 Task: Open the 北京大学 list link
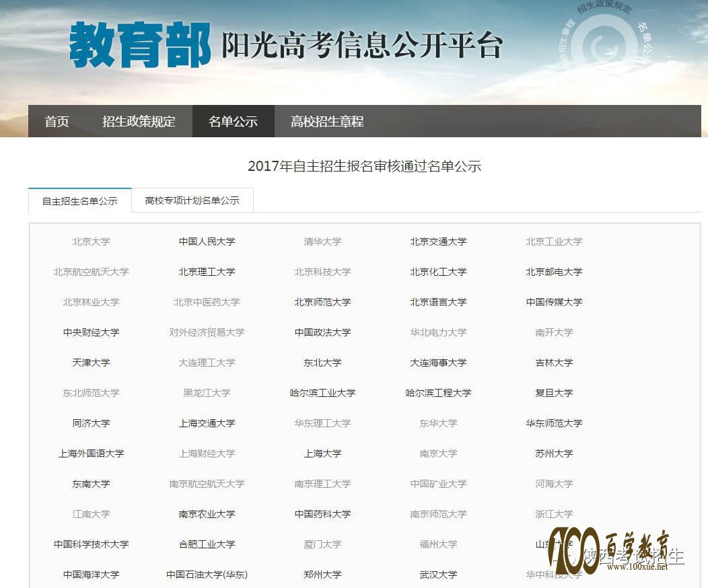pos(92,242)
